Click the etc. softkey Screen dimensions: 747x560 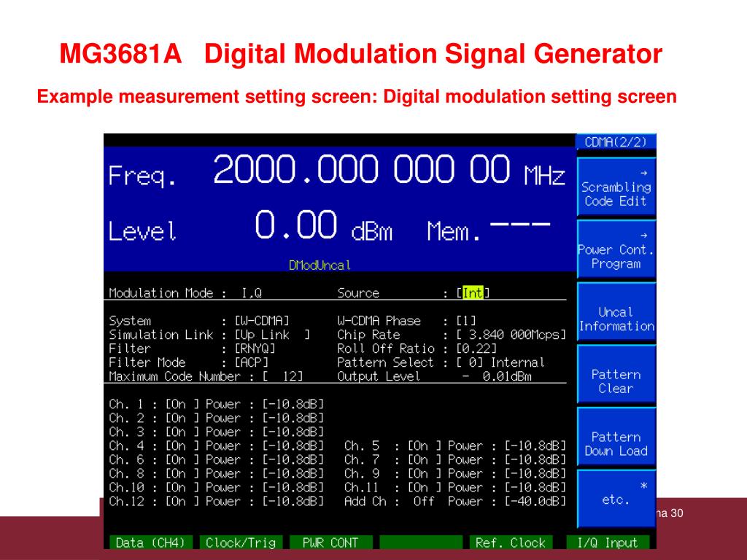[616, 499]
